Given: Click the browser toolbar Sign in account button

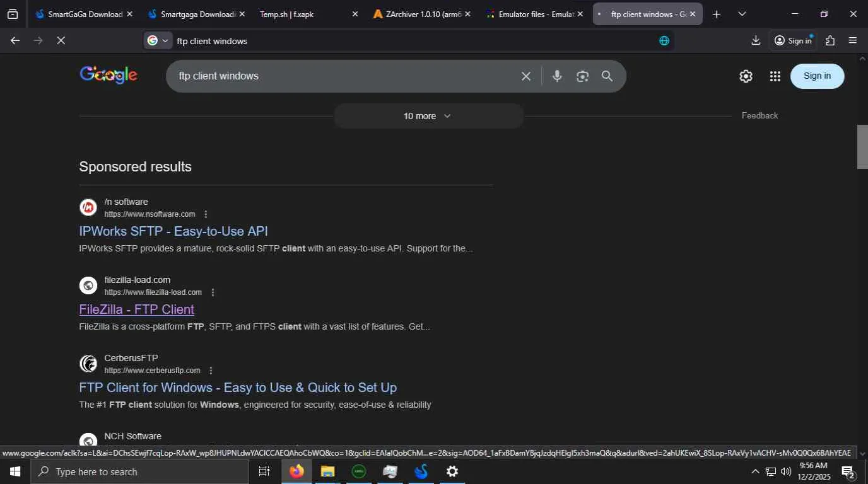Looking at the screenshot, I should [793, 40].
